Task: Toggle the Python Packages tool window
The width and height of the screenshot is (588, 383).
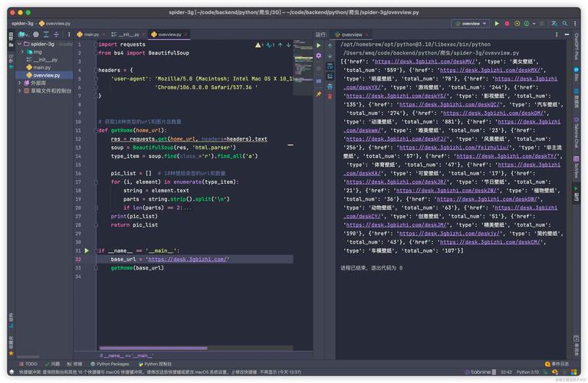Action: click(x=110, y=364)
